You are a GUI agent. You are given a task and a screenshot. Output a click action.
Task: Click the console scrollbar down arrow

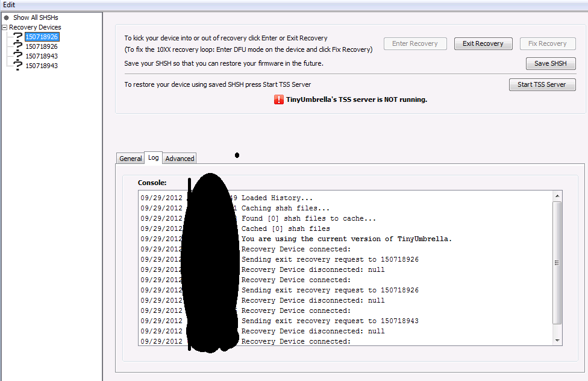[x=557, y=341]
